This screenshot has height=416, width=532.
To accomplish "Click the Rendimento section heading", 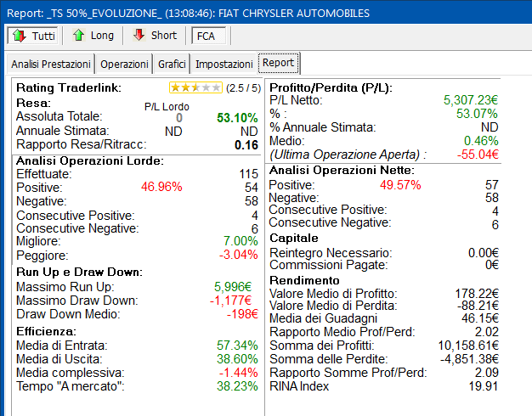I will tap(304, 280).
